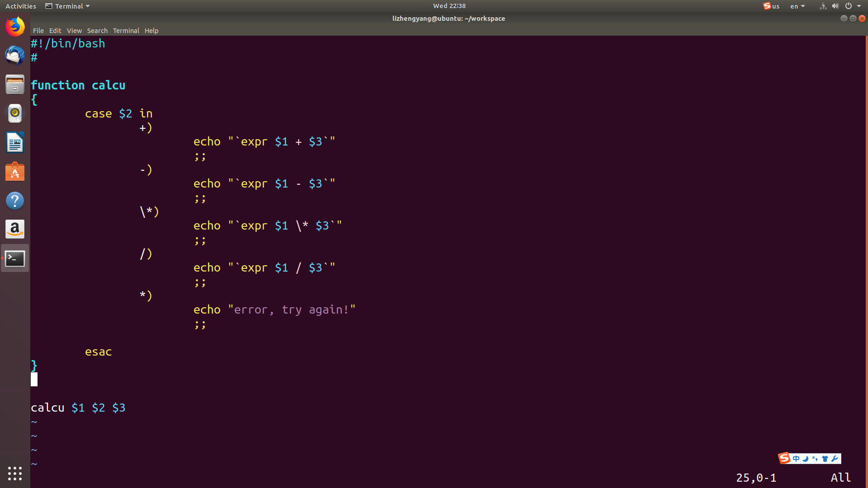Show all applications grid
This screenshot has height=488, width=868.
(x=15, y=473)
